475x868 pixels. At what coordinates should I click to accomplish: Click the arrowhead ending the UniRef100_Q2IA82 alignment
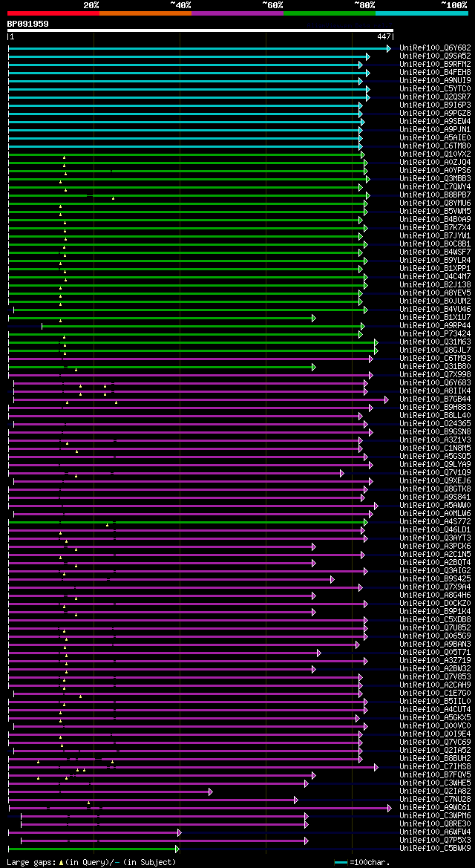pyautogui.click(x=210, y=792)
